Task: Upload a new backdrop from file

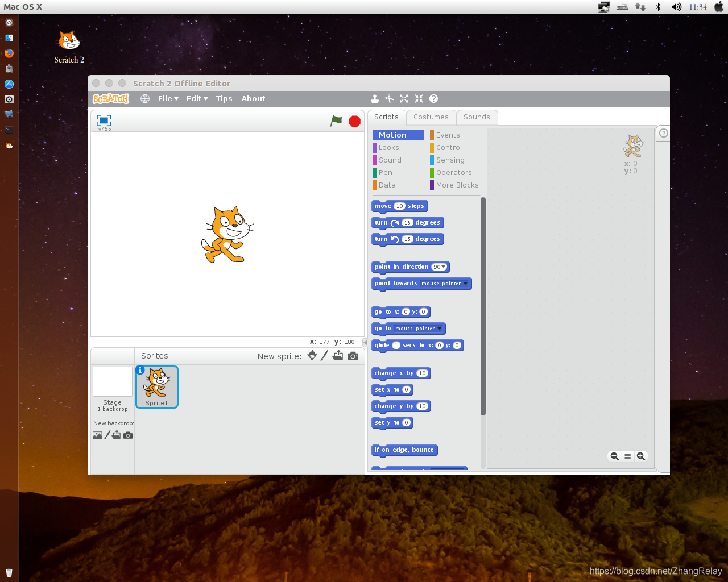Action: pyautogui.click(x=117, y=434)
